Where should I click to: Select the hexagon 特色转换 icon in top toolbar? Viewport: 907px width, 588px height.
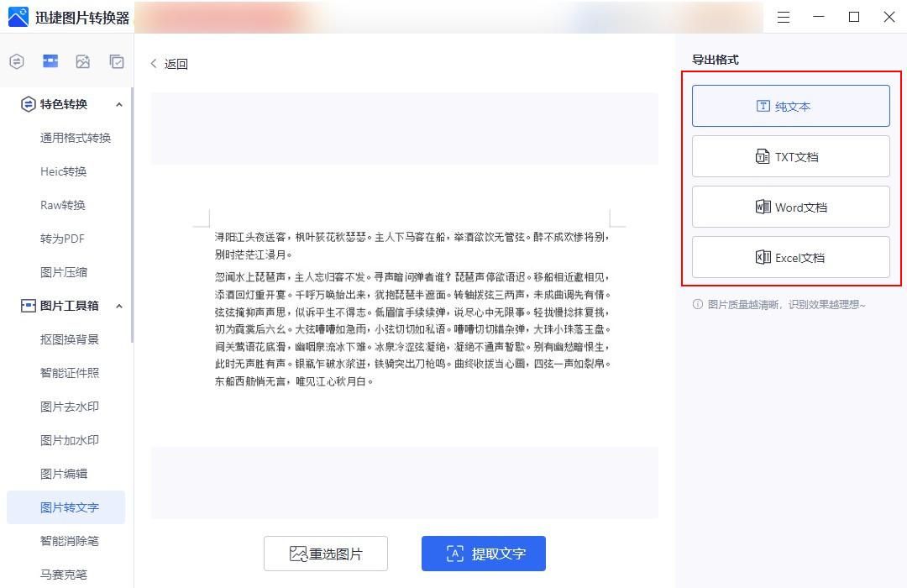[17, 61]
